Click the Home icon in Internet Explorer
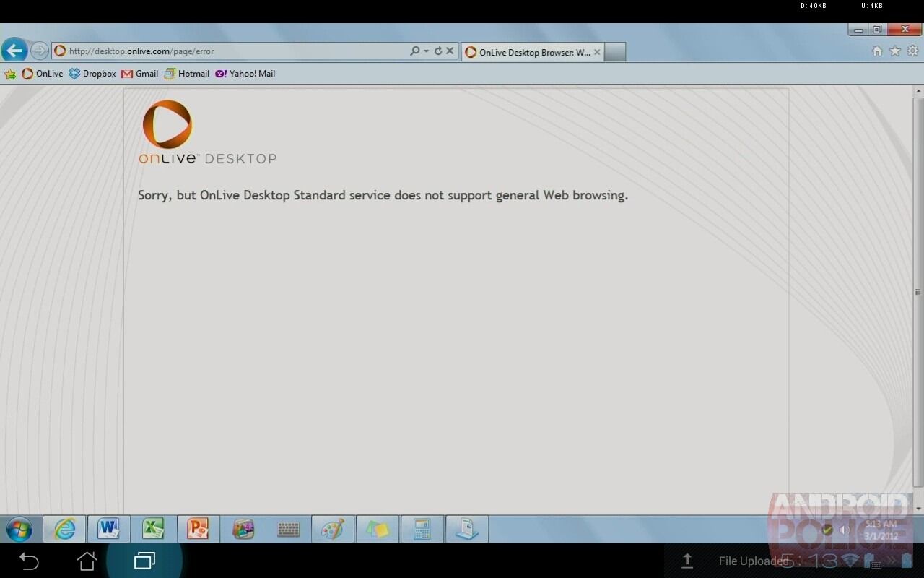The width and height of the screenshot is (924, 578). click(x=876, y=51)
